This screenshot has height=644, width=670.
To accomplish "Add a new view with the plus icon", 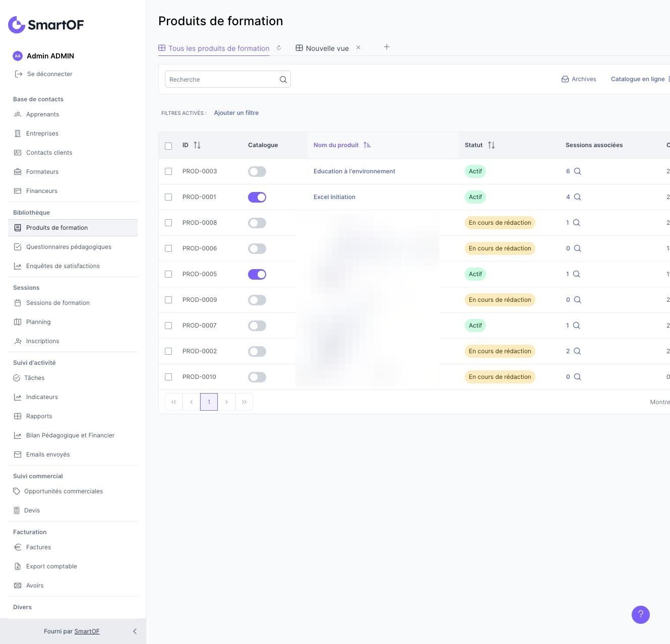I will click(387, 47).
